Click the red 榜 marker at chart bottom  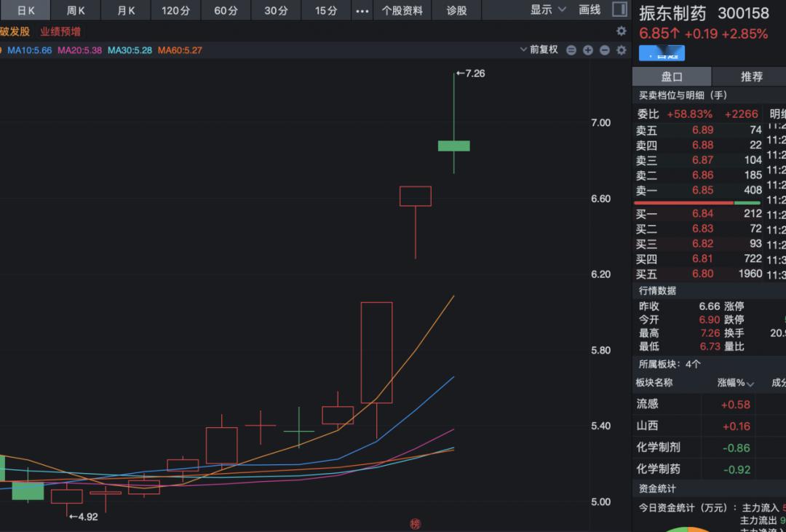pyautogui.click(x=415, y=525)
